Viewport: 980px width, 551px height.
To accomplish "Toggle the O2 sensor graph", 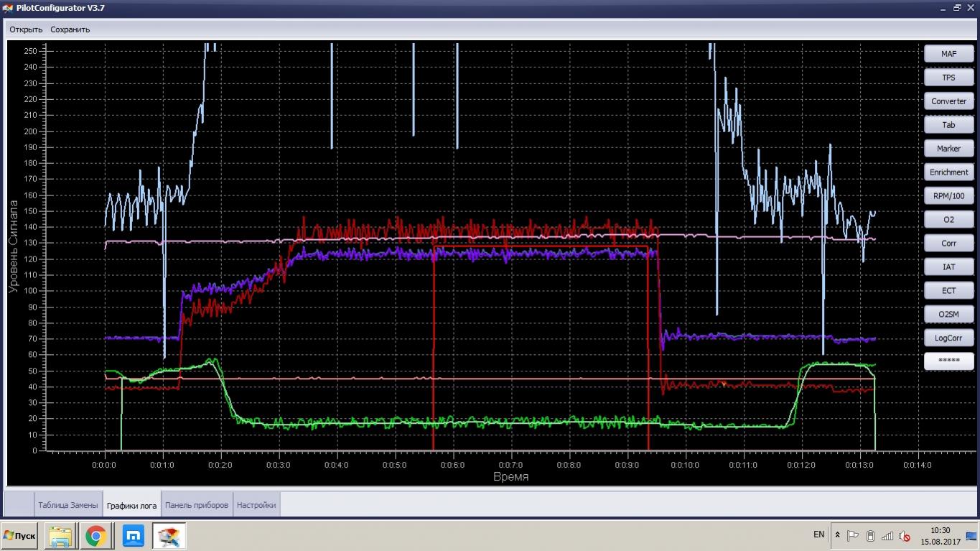I will click(948, 220).
